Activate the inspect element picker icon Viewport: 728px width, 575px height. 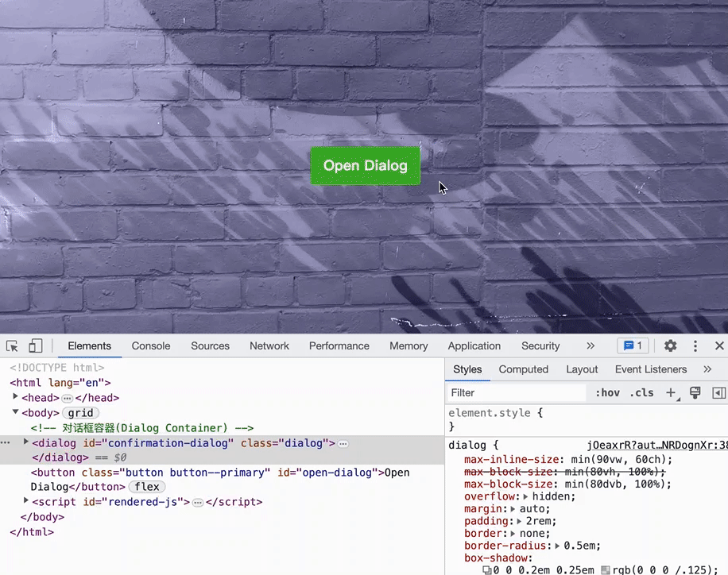12,345
